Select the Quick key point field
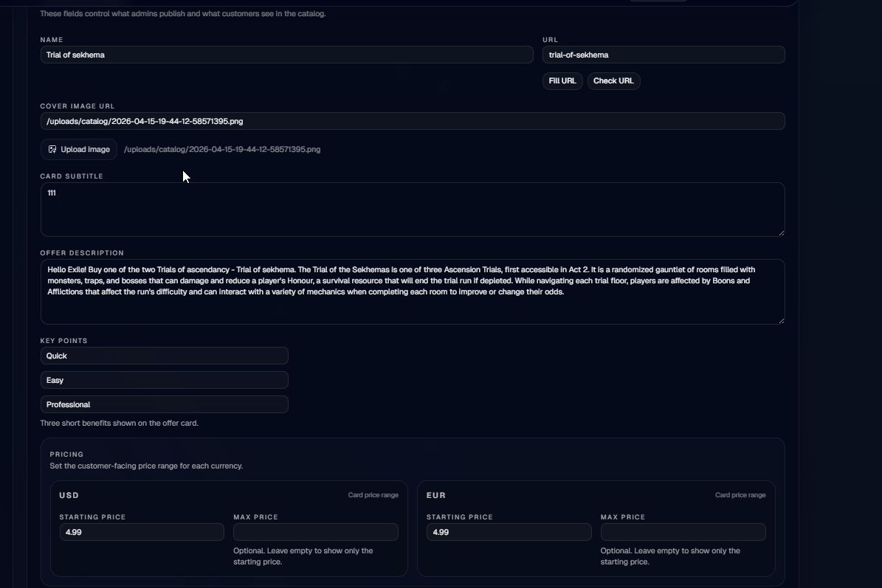This screenshot has width=882, height=588. pyautogui.click(x=165, y=356)
